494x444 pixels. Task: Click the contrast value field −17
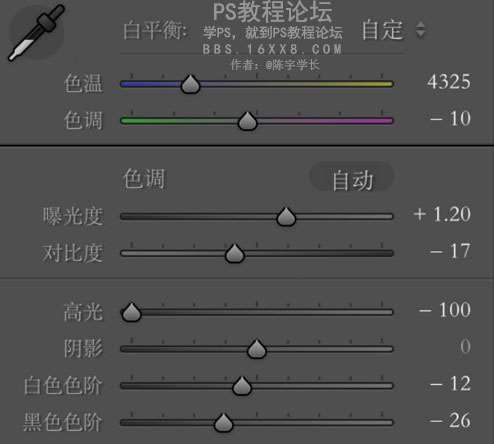(450, 251)
